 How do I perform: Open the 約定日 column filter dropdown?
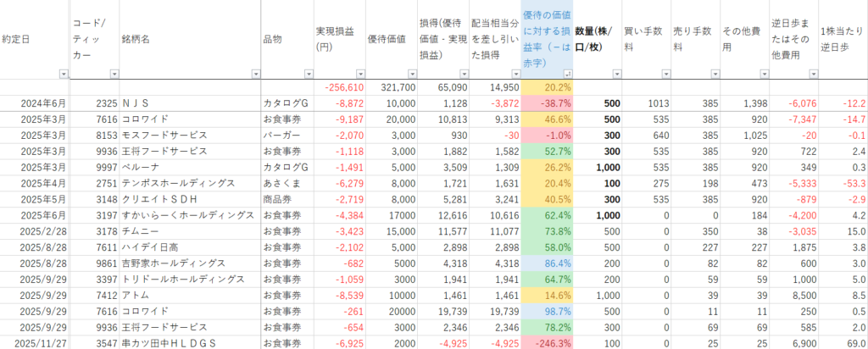[64, 74]
